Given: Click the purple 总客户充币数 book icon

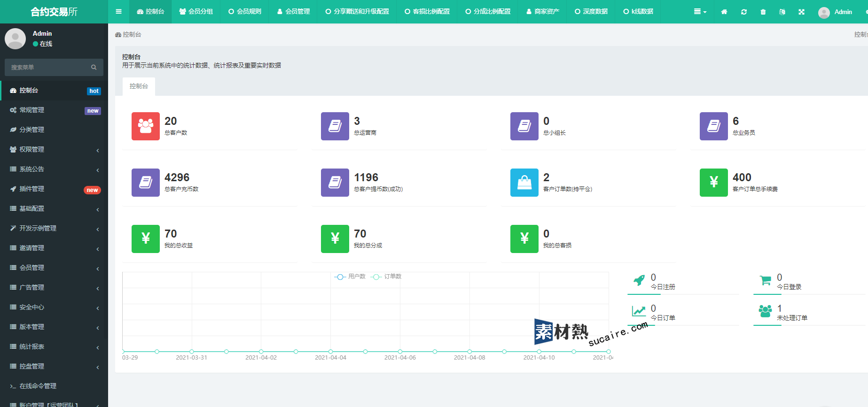Looking at the screenshot, I should coord(146,183).
